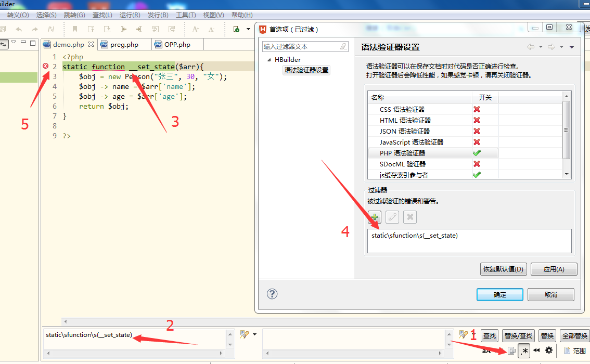Open the 运行(R) menu
The width and height of the screenshot is (590, 364).
point(130,15)
